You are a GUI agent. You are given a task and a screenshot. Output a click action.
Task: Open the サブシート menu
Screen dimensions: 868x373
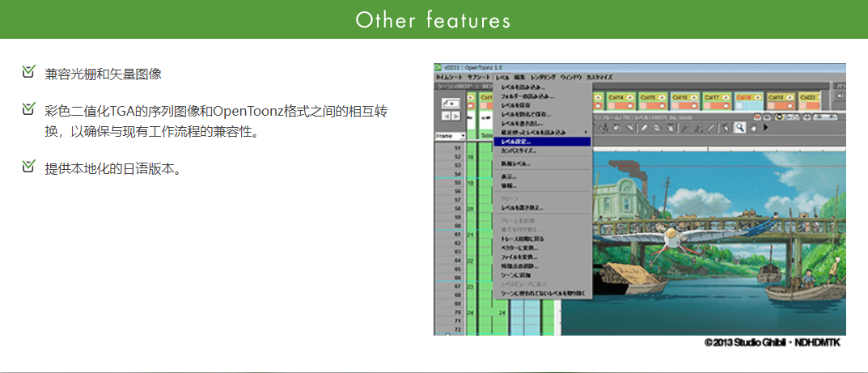[479, 78]
